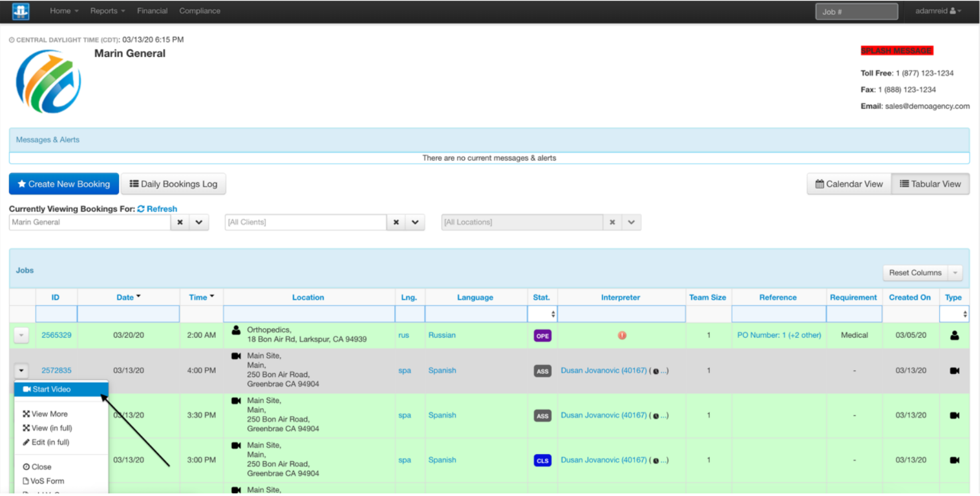Screen dimensions: 980x496
Task: Switch to Tabular View
Action: [x=930, y=184]
